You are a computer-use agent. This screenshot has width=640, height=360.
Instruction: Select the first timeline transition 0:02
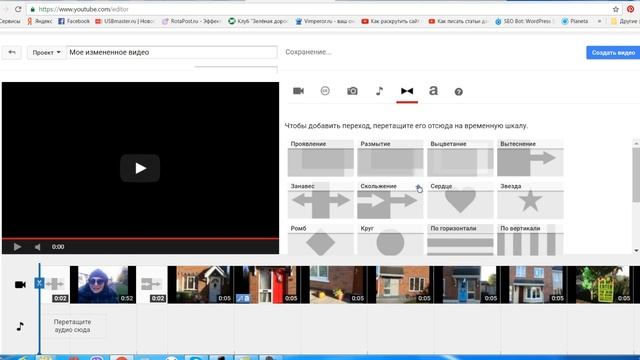pyautogui.click(x=56, y=284)
